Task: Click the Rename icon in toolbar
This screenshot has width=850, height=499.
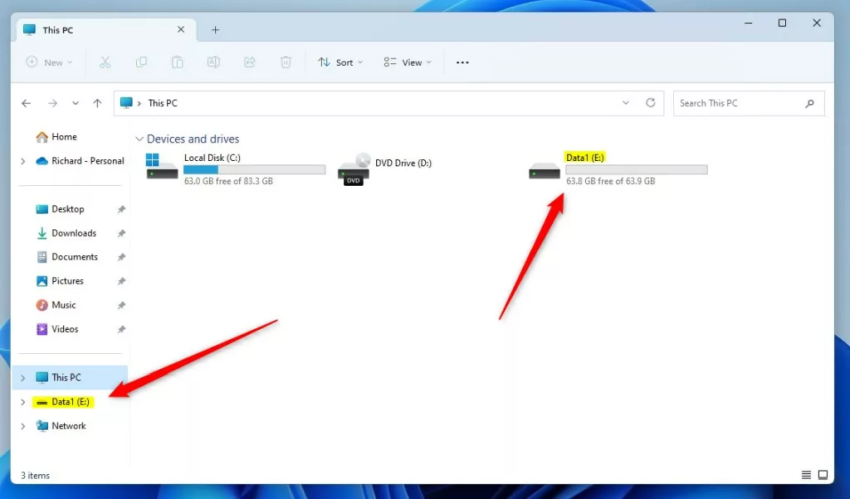Action: click(214, 62)
